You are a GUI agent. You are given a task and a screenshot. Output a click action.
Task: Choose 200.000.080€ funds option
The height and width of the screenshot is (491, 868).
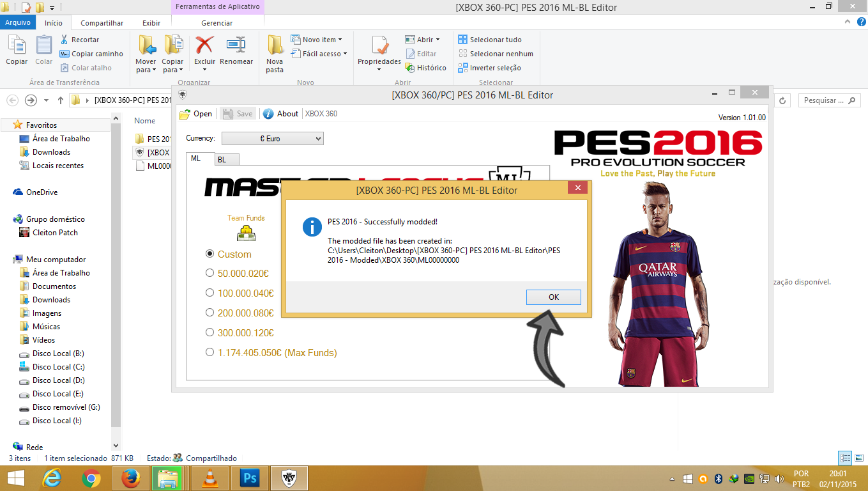coord(209,313)
